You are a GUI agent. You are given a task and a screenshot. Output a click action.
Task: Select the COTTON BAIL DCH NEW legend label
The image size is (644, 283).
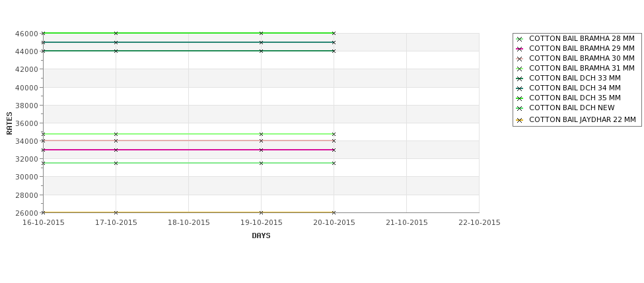(x=572, y=108)
